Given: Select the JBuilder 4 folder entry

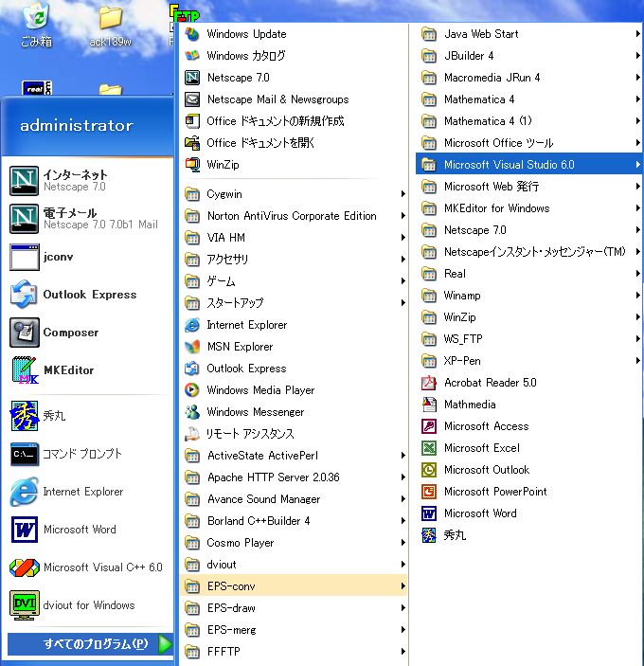Looking at the screenshot, I should coord(529,56).
